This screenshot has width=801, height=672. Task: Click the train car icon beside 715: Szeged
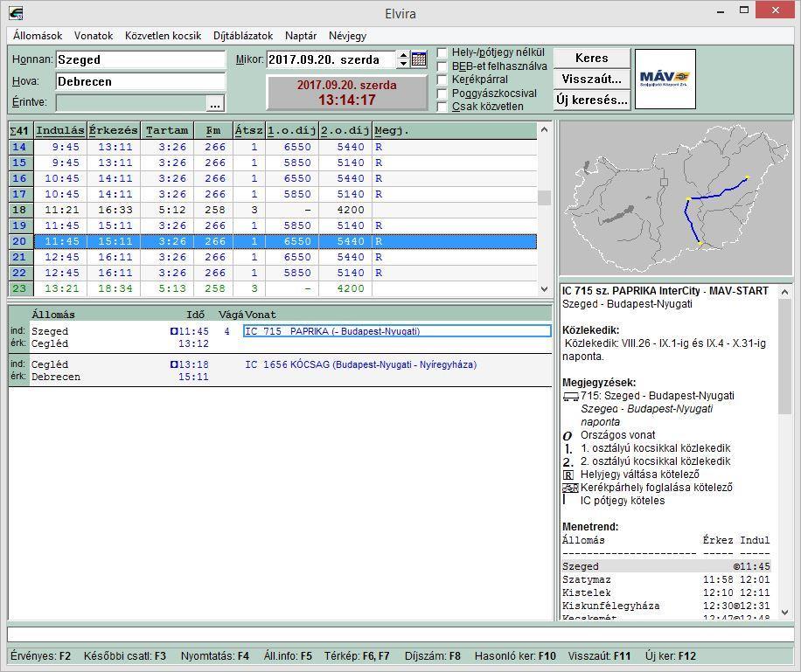click(x=571, y=396)
